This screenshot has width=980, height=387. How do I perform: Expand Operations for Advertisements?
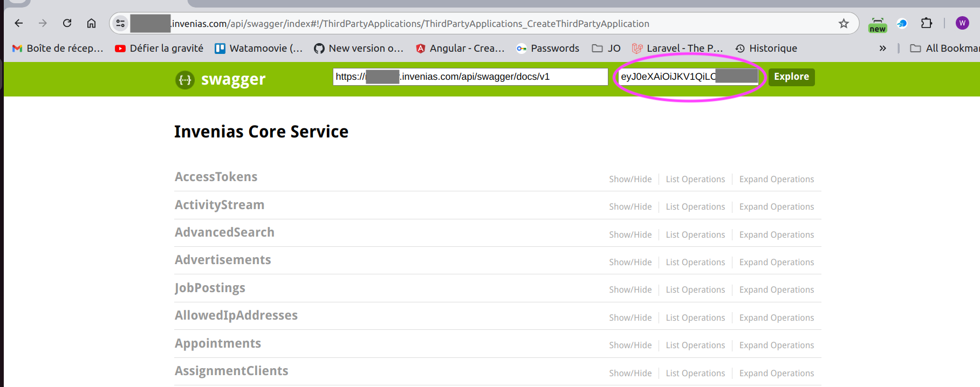(777, 262)
